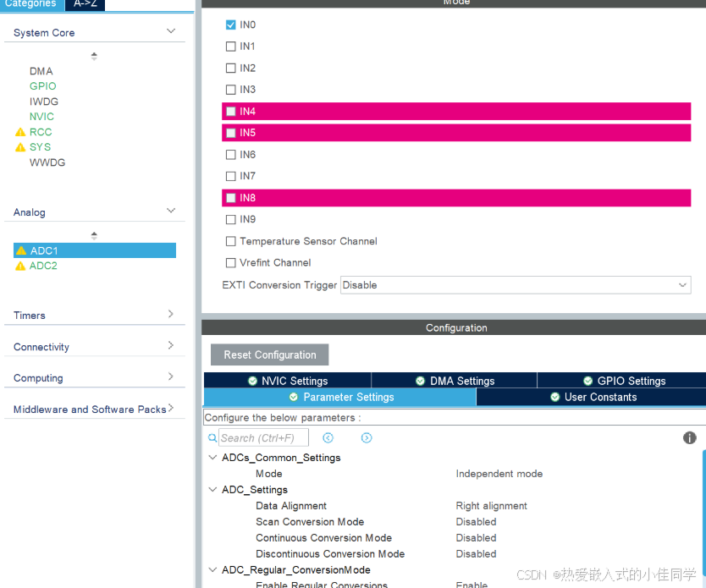Click Scan Conversion Mode Disabled value
Screen dimensions: 706x588
tap(476, 521)
